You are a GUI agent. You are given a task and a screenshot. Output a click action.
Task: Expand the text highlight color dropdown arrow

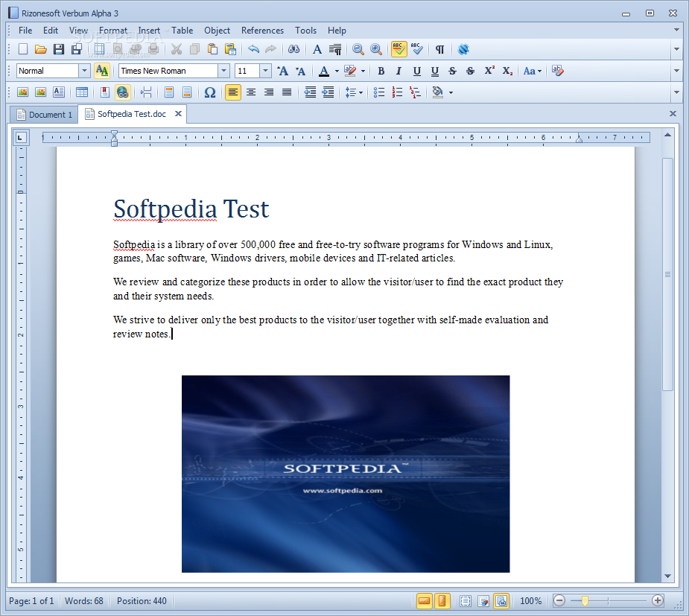(363, 71)
